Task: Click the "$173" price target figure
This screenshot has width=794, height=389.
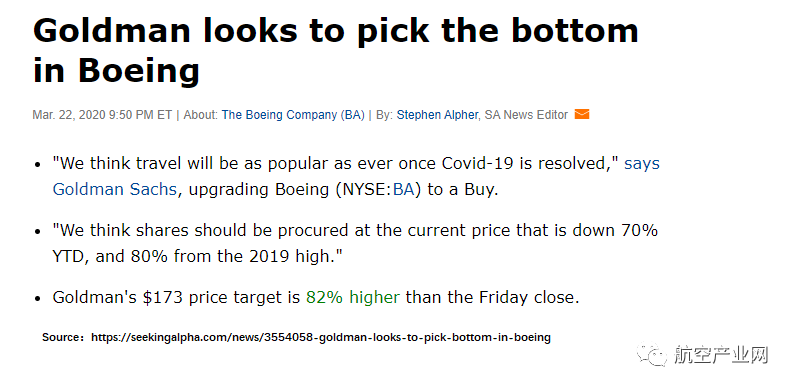Action: (162, 297)
